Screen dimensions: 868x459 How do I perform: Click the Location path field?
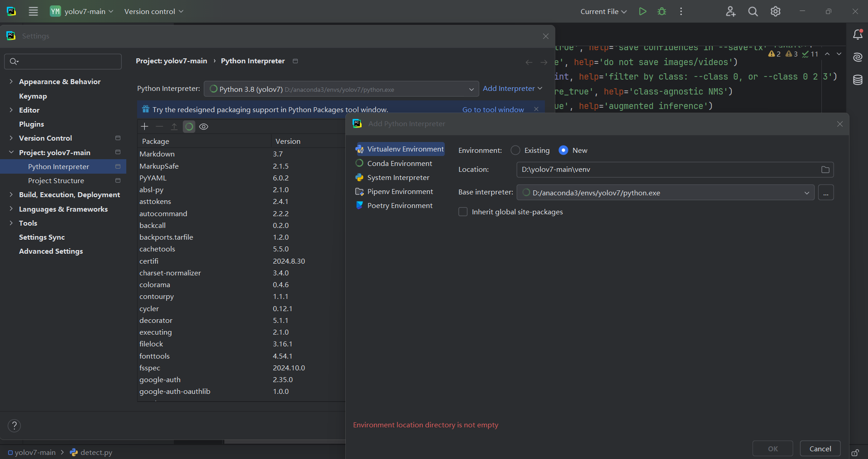point(668,170)
